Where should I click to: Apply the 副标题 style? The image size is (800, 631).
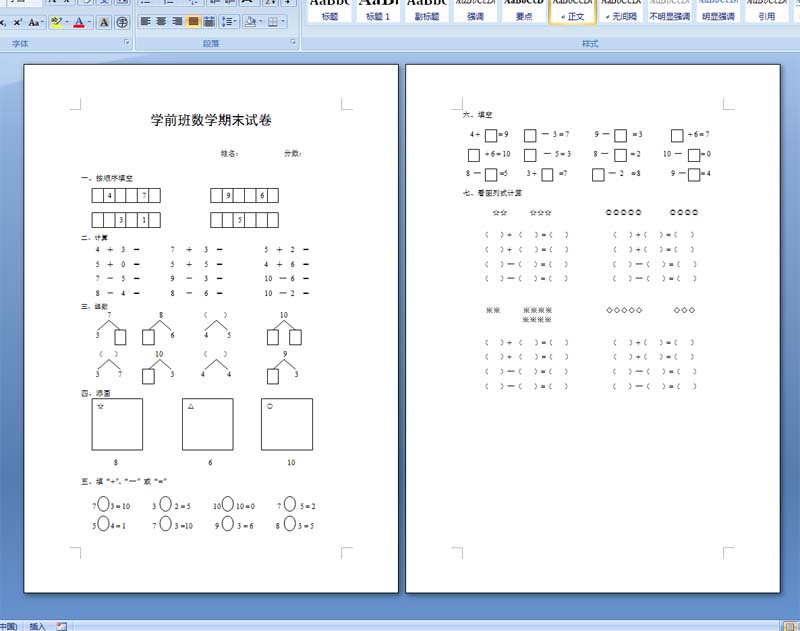pyautogui.click(x=427, y=11)
